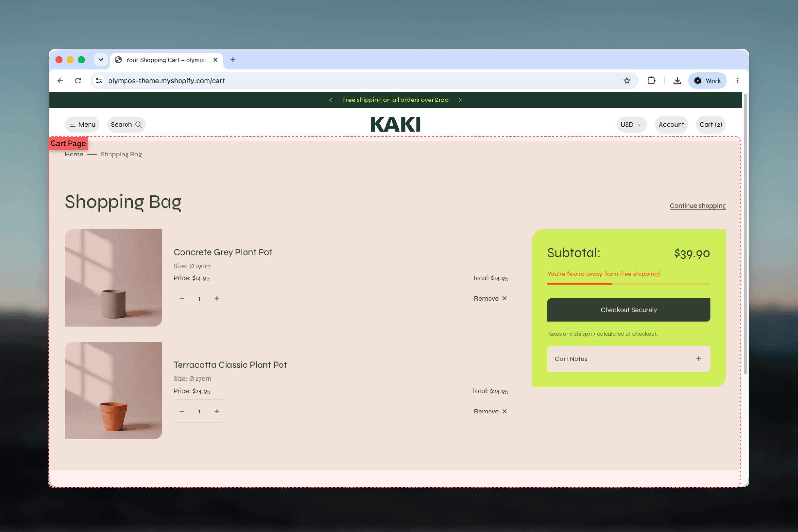The image size is (798, 532).
Task: Follow the Home breadcrumb link
Action: click(x=74, y=154)
